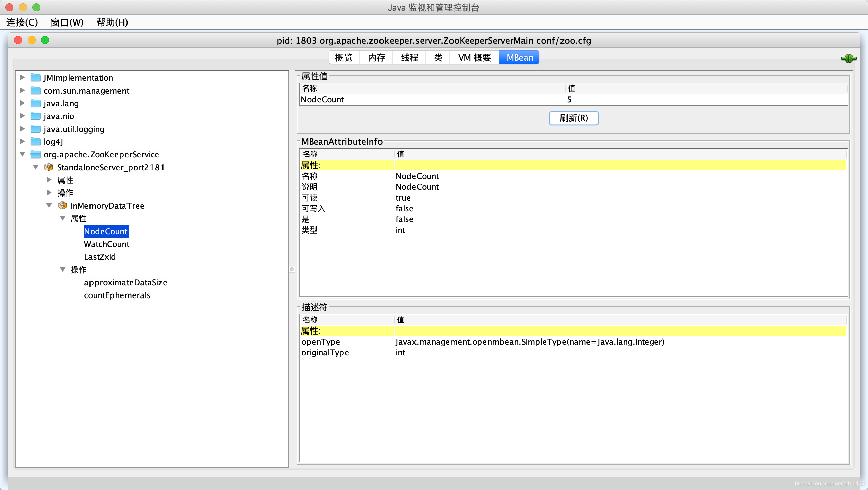Collapse the InMemoryDataTree node
868x490 pixels.
[49, 206]
